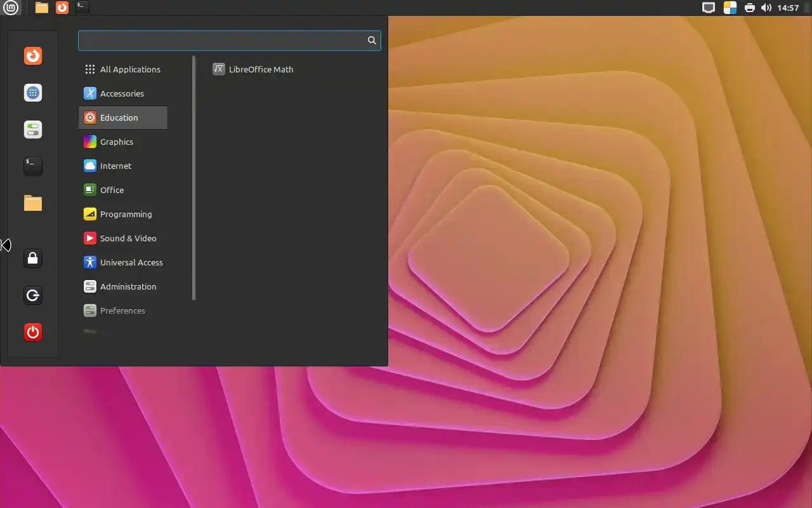
Task: Launch Terminal from the top panel
Action: pyautogui.click(x=82, y=8)
